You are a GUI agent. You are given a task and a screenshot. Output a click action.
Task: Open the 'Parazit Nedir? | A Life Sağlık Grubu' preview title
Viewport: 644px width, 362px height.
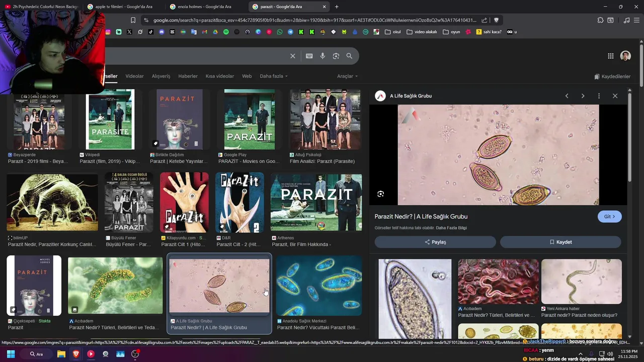421,217
